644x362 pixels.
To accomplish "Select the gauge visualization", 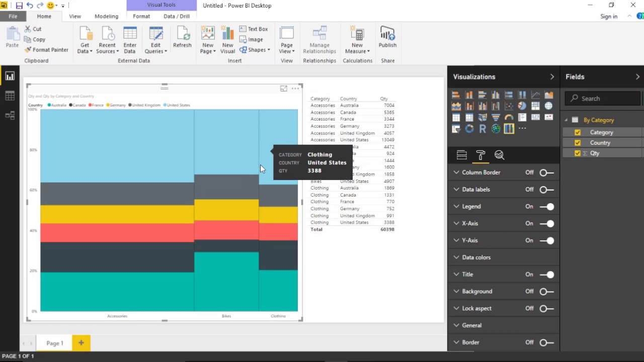I will (x=509, y=118).
